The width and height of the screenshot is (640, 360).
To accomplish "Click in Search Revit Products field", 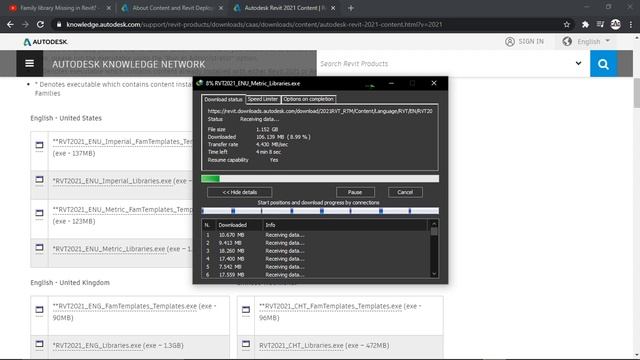I will coord(445,64).
